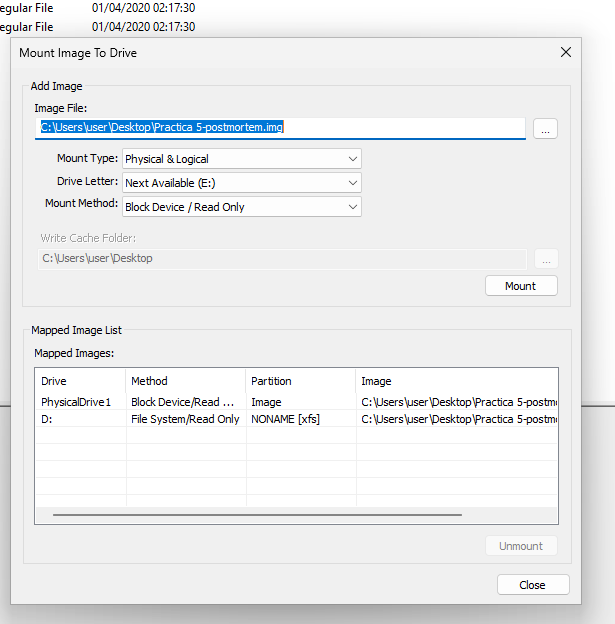Close the Mount Image To Drive dialog
Image resolution: width=615 pixels, height=624 pixels.
pyautogui.click(x=566, y=52)
